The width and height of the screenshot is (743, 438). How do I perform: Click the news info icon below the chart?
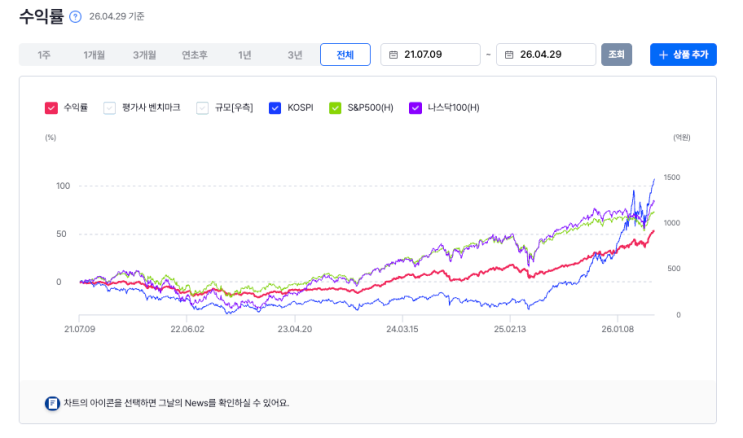(x=52, y=403)
